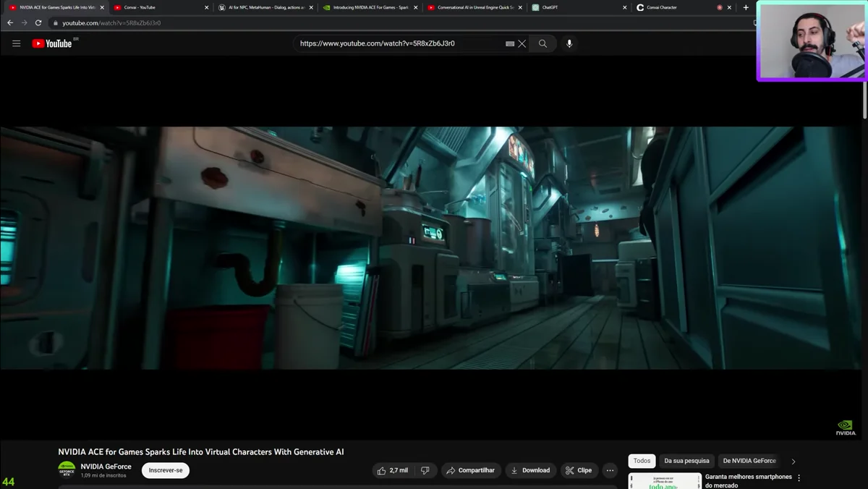Open NVIDIA GeForce channel avatar
The height and width of the screenshot is (489, 868).
tap(67, 470)
